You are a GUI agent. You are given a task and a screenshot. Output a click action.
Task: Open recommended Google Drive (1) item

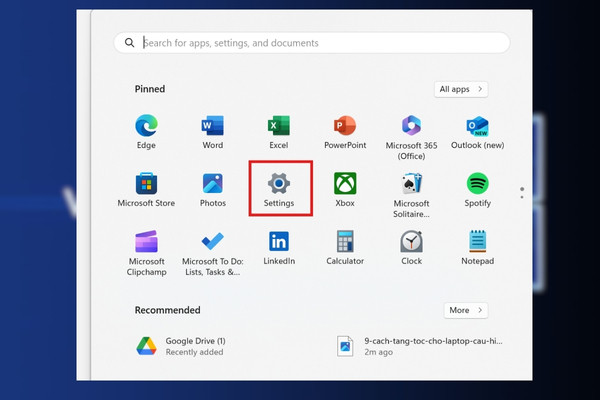coord(180,346)
